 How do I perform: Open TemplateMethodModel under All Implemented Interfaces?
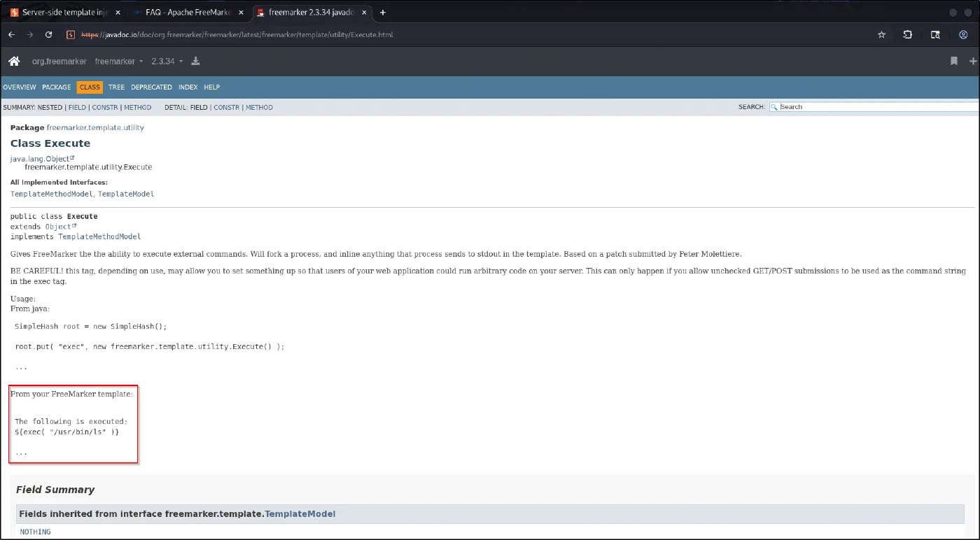(52, 194)
